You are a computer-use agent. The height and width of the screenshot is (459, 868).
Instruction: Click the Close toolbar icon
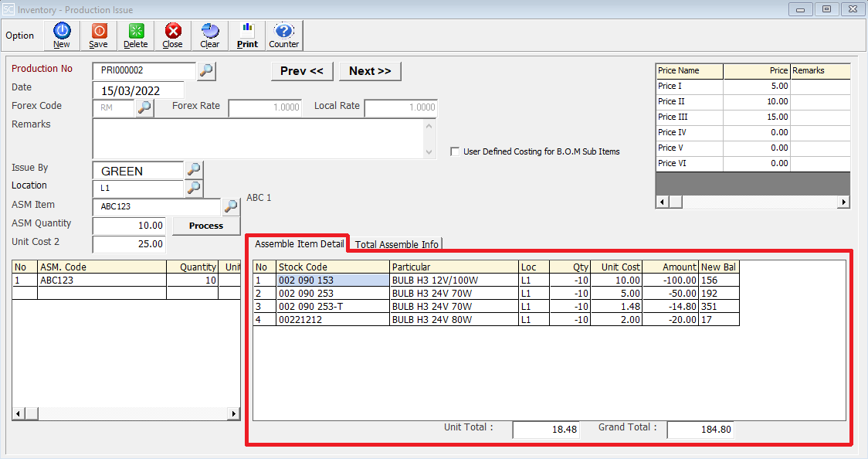coord(173,36)
